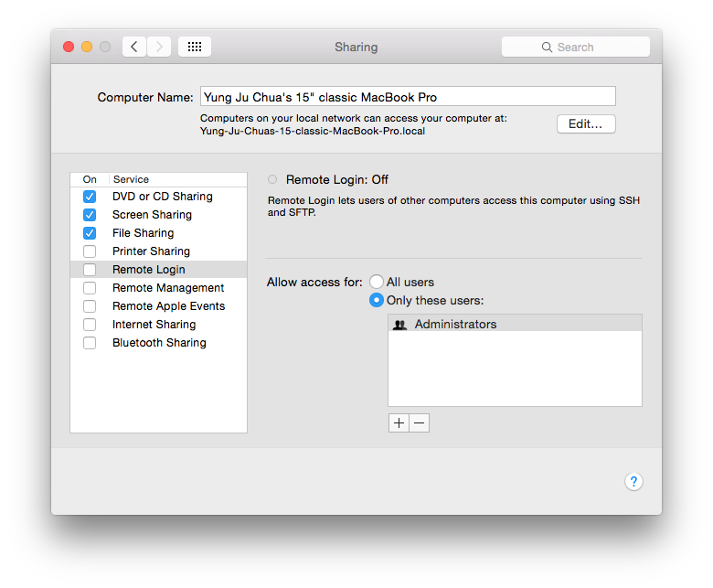
Task: Select the Remote Apple Events label
Action: coord(169,306)
